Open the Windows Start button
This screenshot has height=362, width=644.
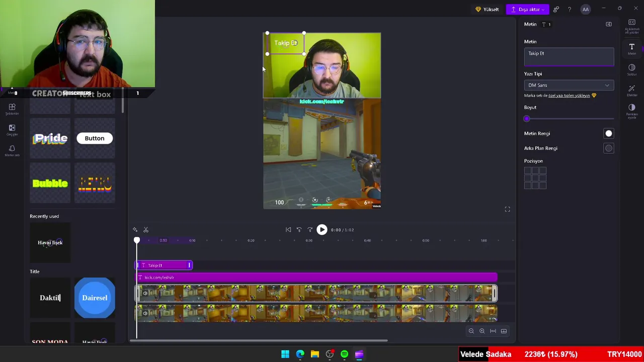[285, 354]
